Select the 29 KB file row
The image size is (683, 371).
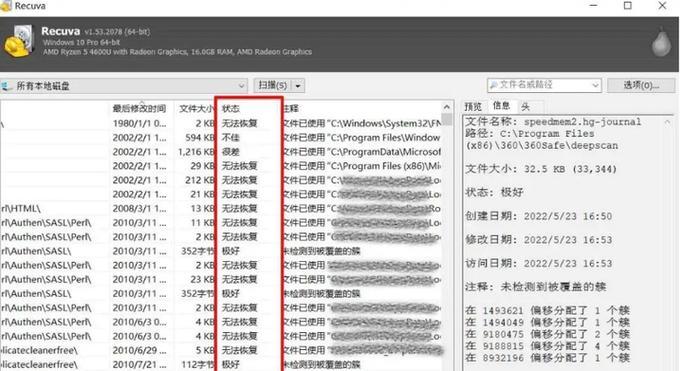(x=221, y=166)
